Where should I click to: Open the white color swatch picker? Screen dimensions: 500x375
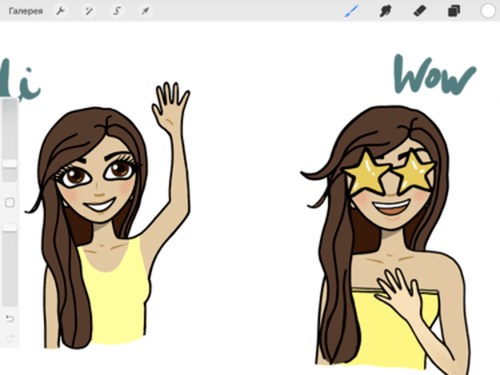point(488,11)
